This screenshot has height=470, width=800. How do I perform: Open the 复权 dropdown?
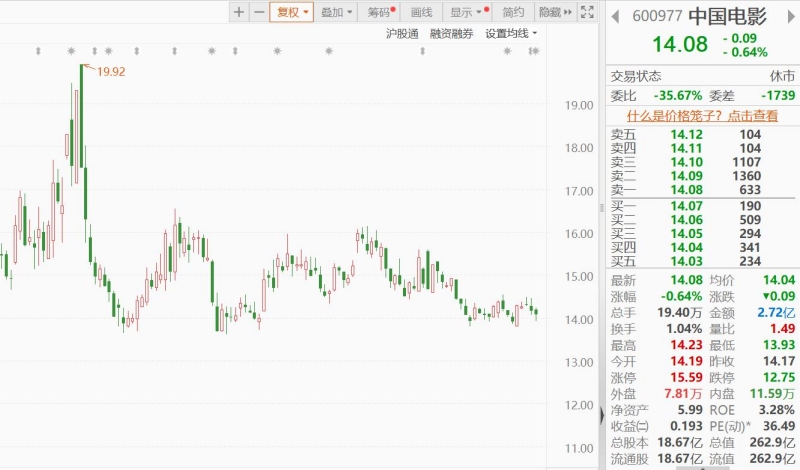click(293, 12)
